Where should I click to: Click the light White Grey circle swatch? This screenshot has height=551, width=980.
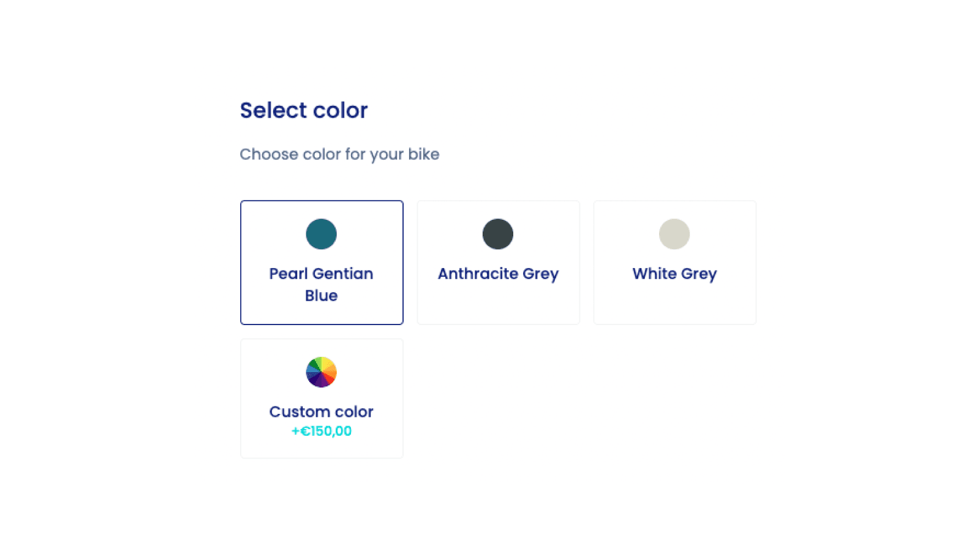[674, 234]
